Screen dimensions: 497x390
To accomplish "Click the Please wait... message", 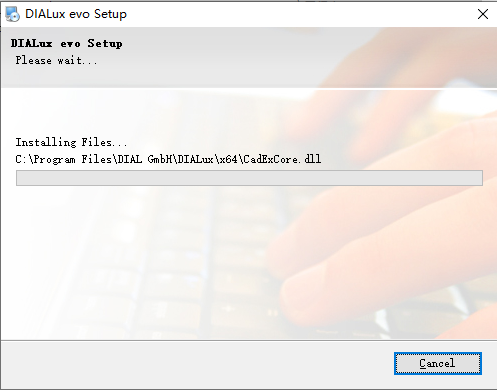I will point(56,60).
